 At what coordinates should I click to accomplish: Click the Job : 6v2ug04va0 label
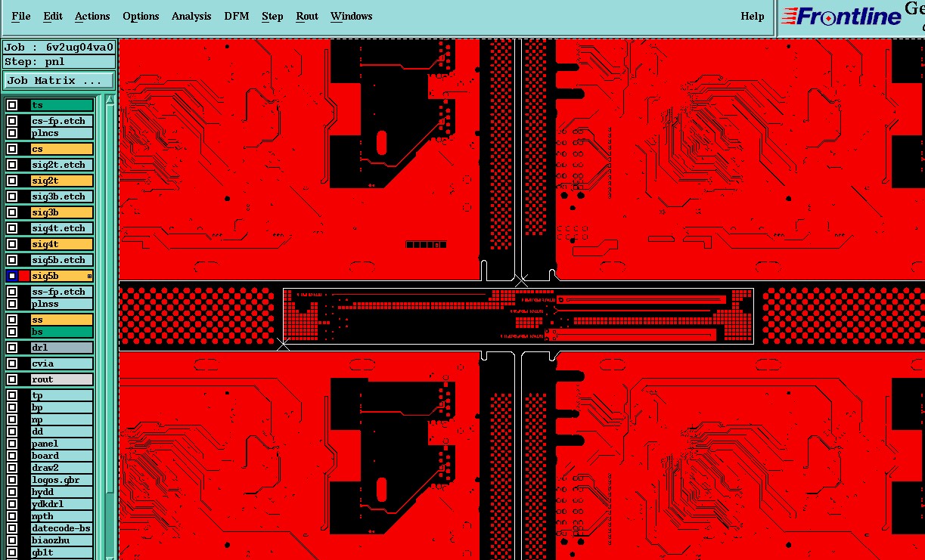coord(59,47)
